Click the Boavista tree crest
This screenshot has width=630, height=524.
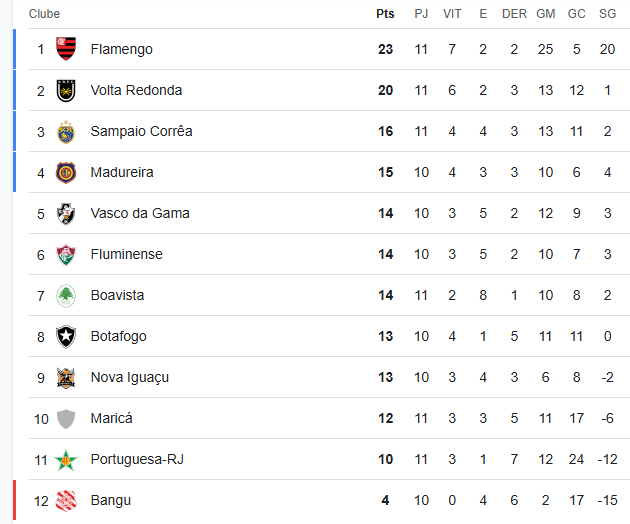coord(66,296)
